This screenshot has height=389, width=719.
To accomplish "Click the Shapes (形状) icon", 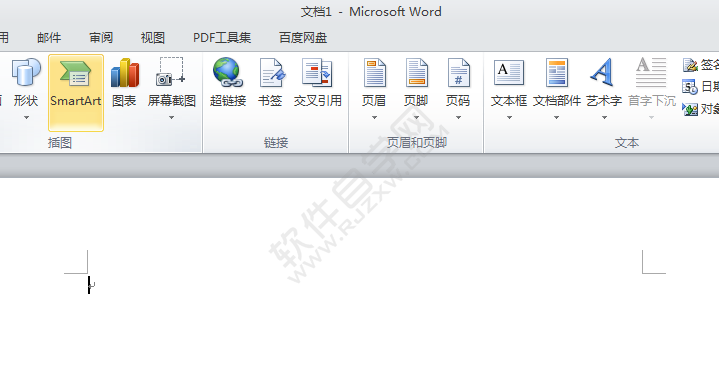I will [x=26, y=72].
